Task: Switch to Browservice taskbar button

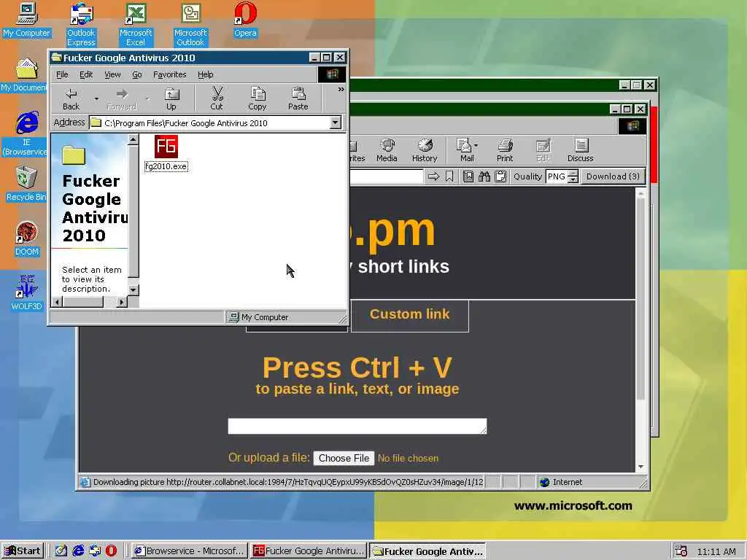Action: pyautogui.click(x=190, y=551)
